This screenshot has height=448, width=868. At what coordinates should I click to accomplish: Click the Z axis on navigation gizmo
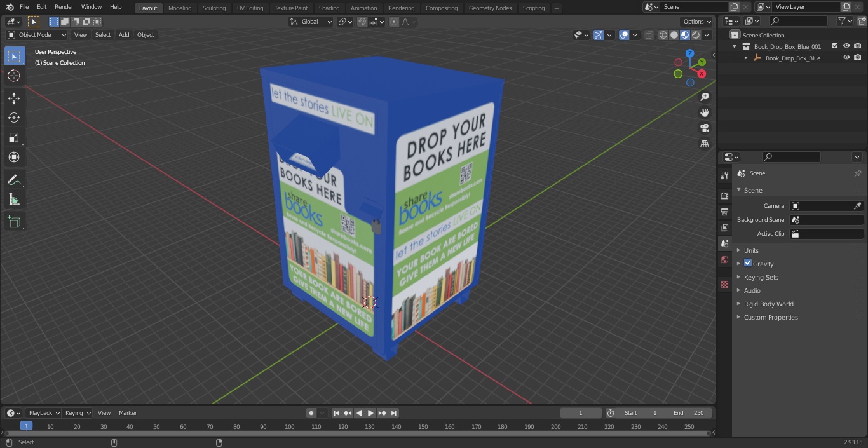690,54
